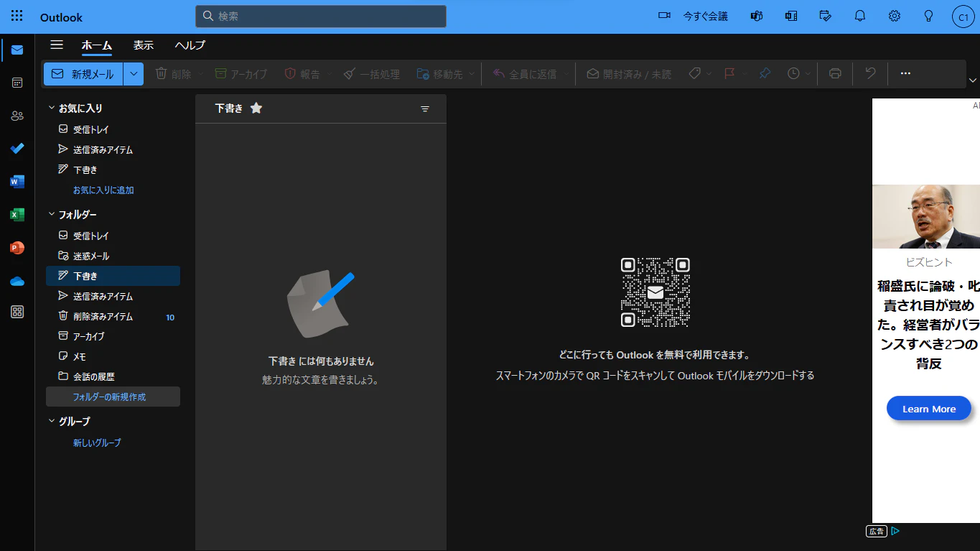This screenshot has width=980, height=551.
Task: Go to Mail in the left rail
Action: 17,50
